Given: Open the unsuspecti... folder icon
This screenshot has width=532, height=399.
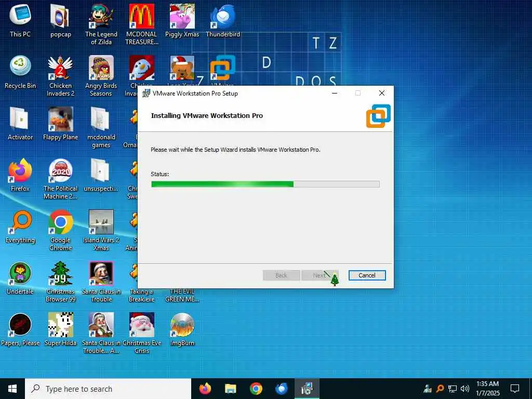Looking at the screenshot, I should pyautogui.click(x=101, y=175).
